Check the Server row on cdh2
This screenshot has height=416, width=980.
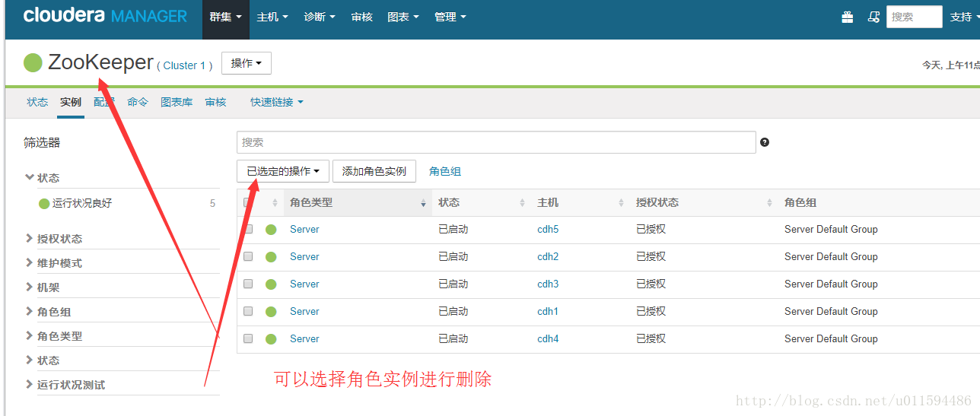coord(248,256)
